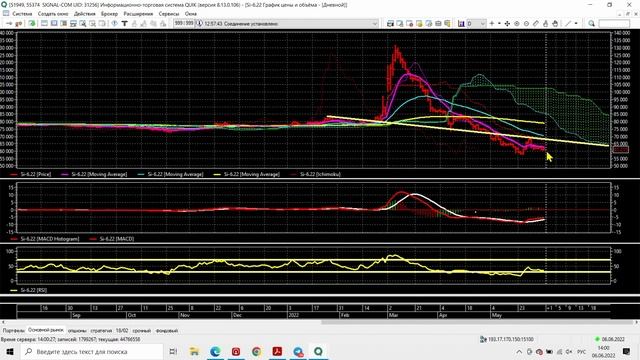The image size is (640, 360).
Task: Click the 999:999 indicator field
Action: tap(184, 23)
